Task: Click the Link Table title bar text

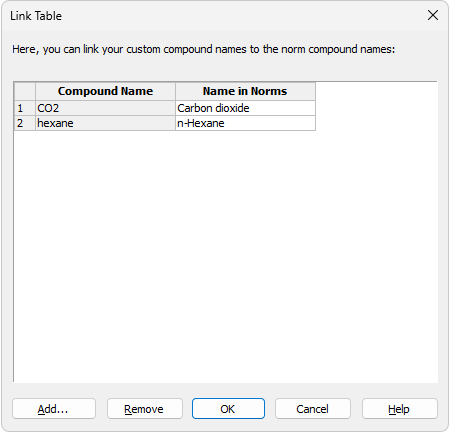Action: pyautogui.click(x=36, y=16)
